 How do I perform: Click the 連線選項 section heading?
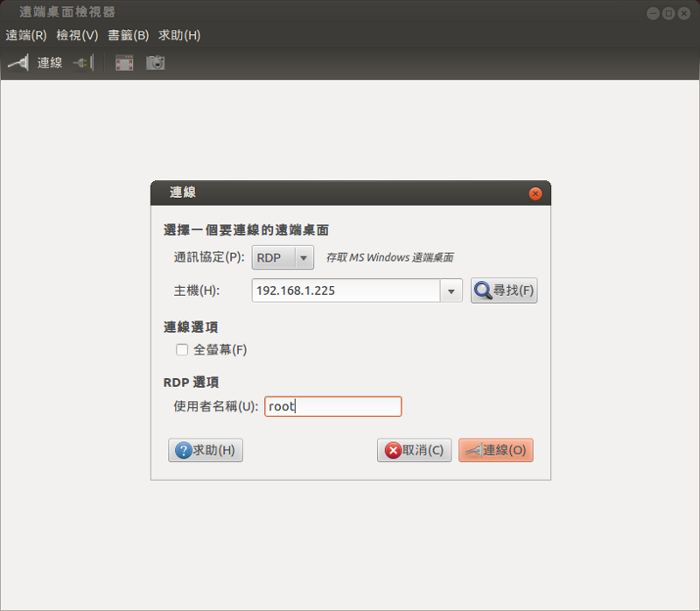click(x=191, y=327)
